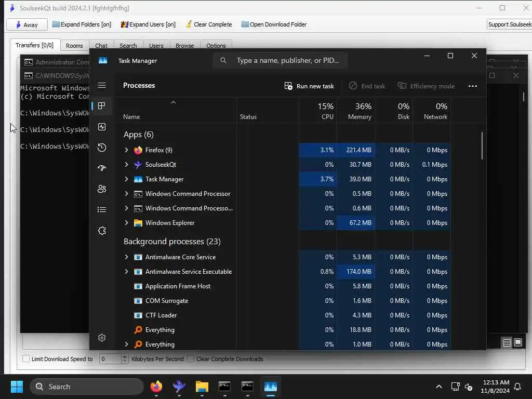532x399 pixels.
Task: Expand the SoulseekQt process row
Action: [126, 165]
